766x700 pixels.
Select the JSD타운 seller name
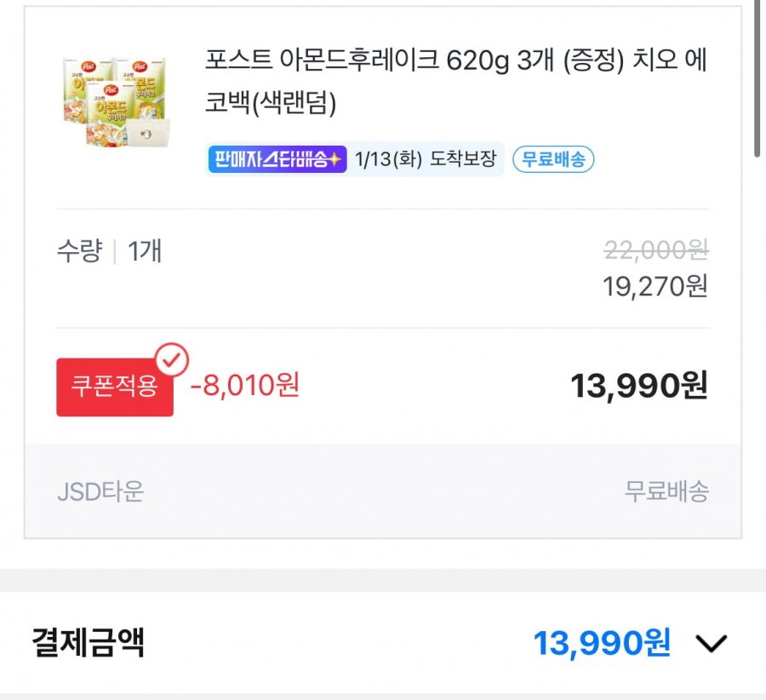coord(100,491)
